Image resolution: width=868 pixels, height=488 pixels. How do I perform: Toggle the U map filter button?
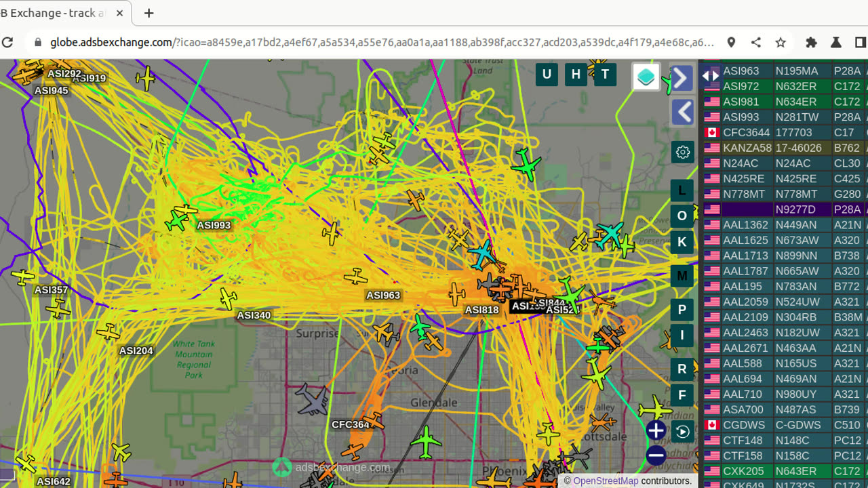click(x=547, y=75)
